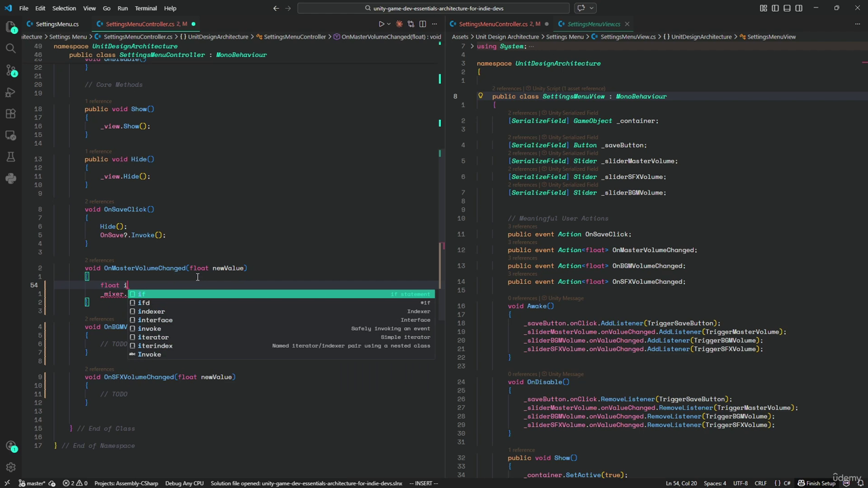Viewport: 868px width, 488px height.
Task: Open Run and Debug view
Action: click(10, 92)
